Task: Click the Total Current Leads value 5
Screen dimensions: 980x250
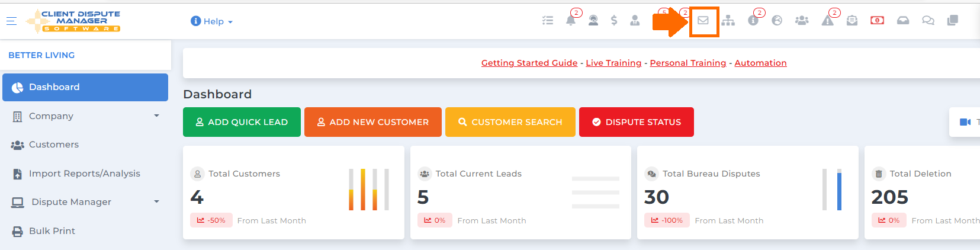Action: [423, 197]
